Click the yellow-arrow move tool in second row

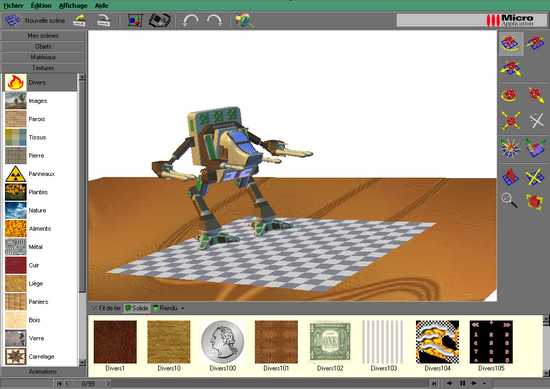coord(511,68)
